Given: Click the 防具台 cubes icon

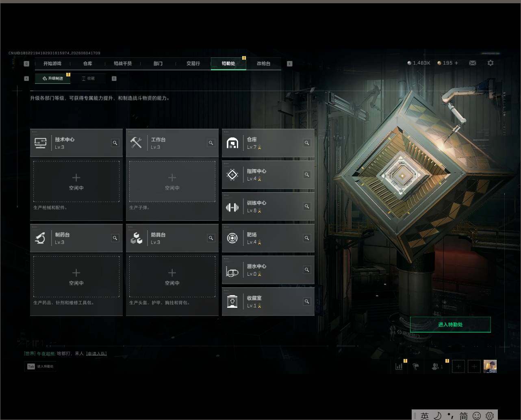Looking at the screenshot, I should click(x=136, y=238).
